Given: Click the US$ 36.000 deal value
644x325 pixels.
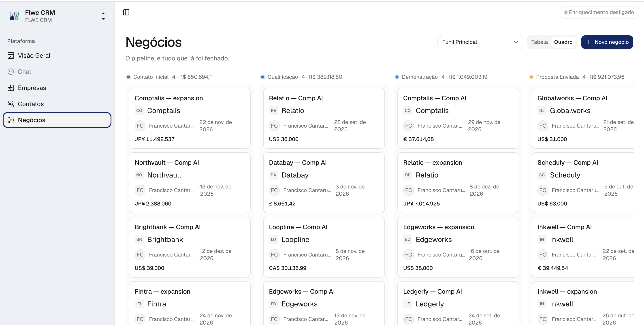Looking at the screenshot, I should pyautogui.click(x=284, y=139).
